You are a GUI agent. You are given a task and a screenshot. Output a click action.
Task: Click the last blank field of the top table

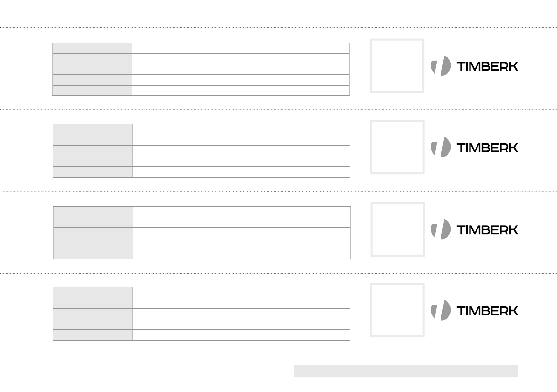(x=240, y=91)
